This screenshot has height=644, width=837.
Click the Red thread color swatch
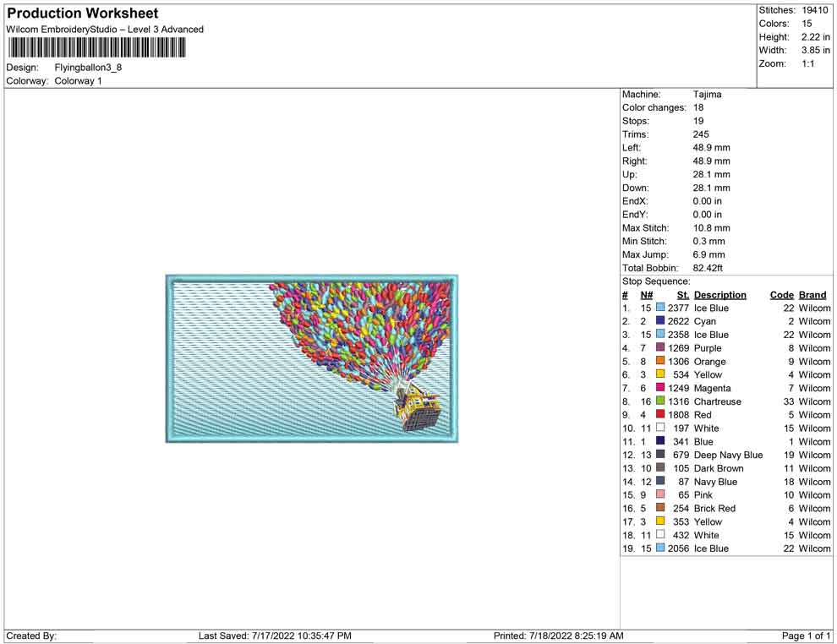point(660,415)
